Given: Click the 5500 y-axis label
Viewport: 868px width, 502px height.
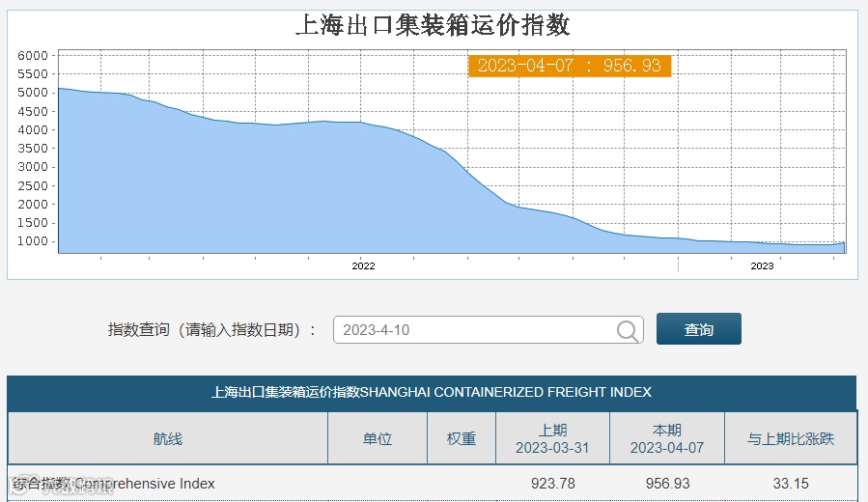Looking at the screenshot, I should pos(33,74).
